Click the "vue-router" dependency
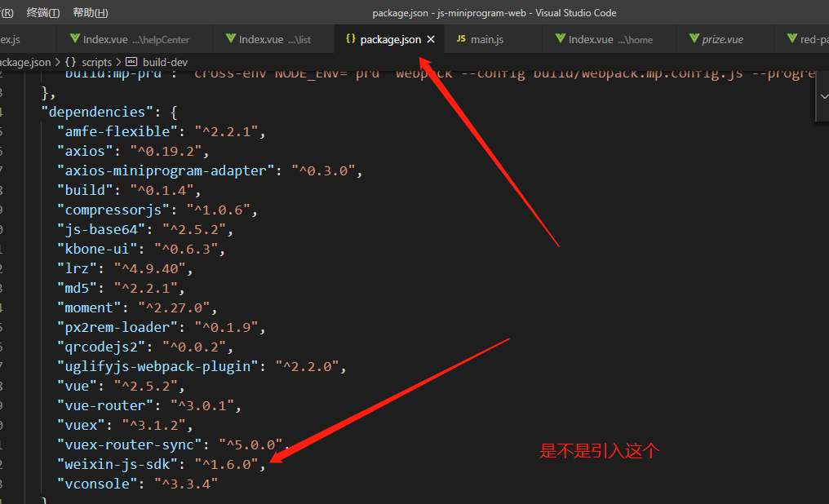829x504 pixels. 149,405
